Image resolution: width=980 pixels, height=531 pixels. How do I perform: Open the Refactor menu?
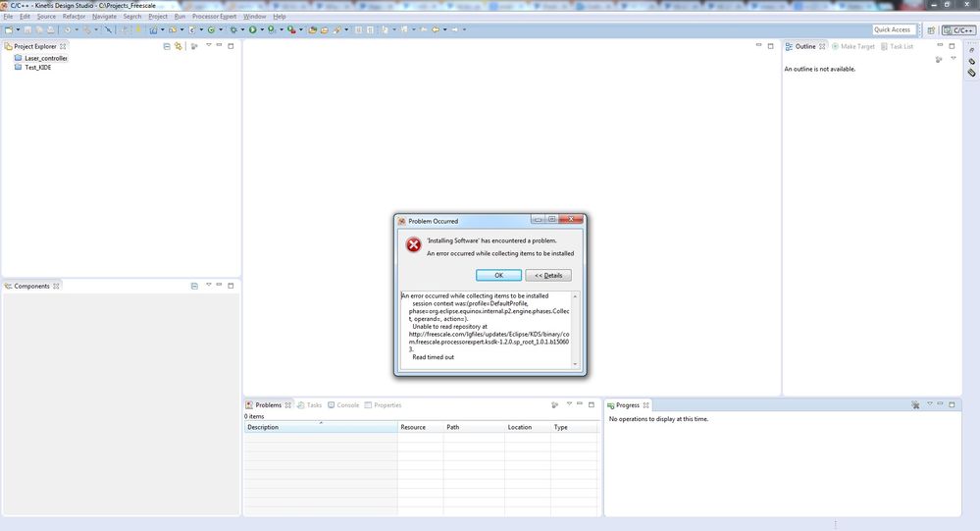(74, 17)
